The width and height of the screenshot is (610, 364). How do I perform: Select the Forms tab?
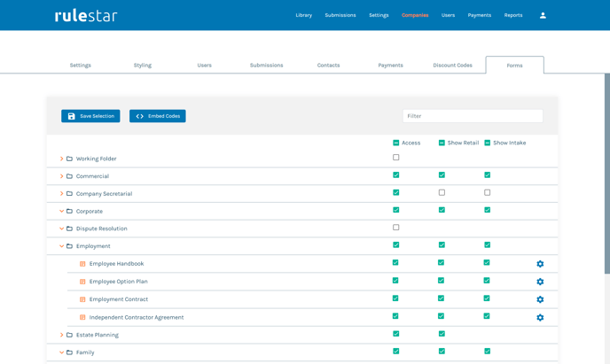point(514,66)
